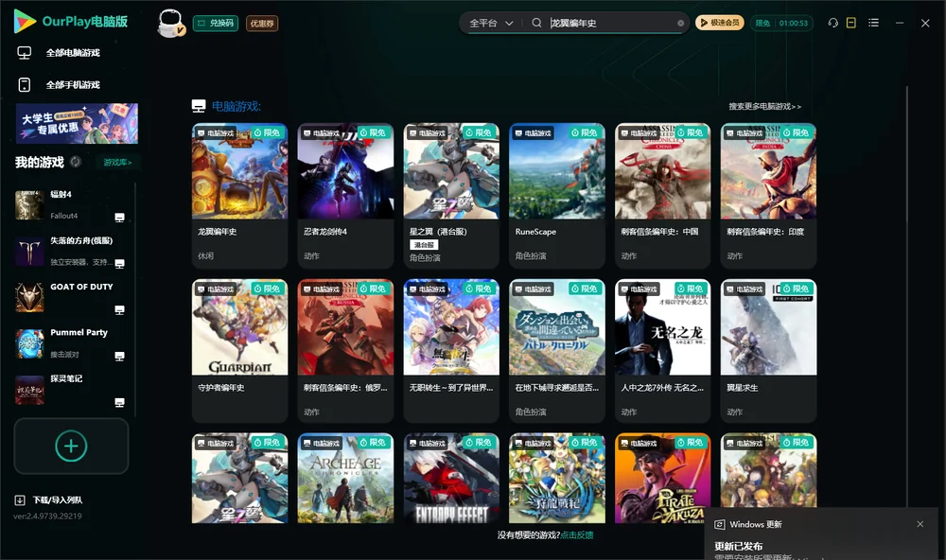Click the PC icon beside Fallout4
Viewport: 946px width, 560px height.
119,218
